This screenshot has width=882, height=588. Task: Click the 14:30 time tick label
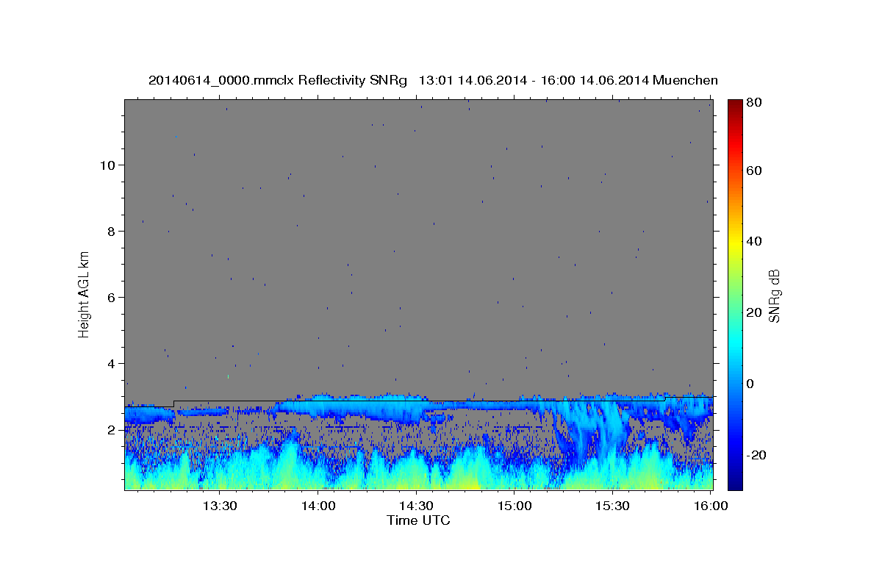pos(415,506)
